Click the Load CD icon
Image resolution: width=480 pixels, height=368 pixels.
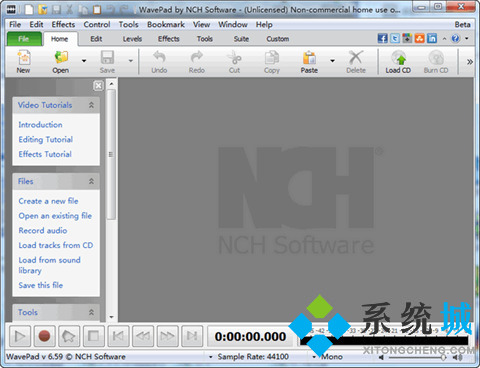click(x=398, y=58)
